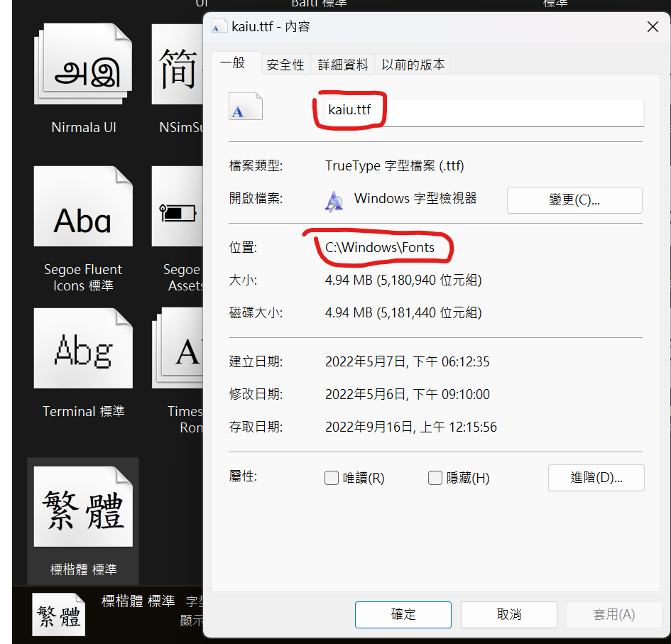Viewport: 671px width, 644px height.
Task: Click the 4.94 MB (5,181,440 位元組) disk size value
Action: click(x=403, y=313)
